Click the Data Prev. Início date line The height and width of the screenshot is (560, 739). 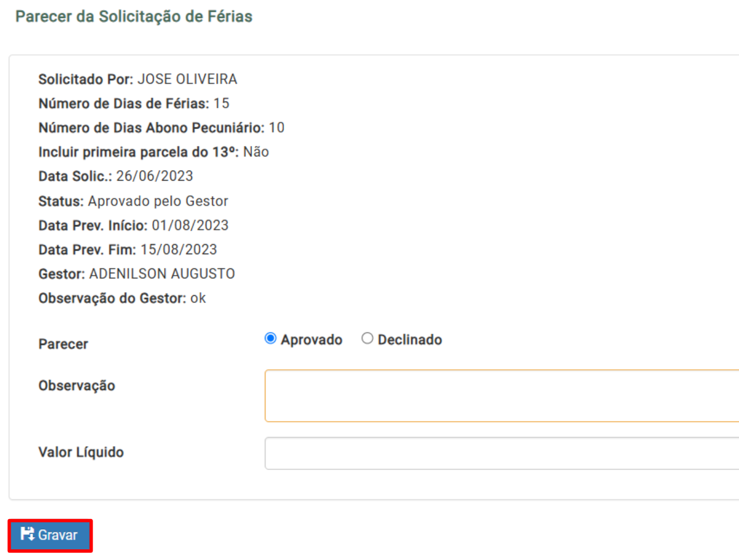[134, 226]
